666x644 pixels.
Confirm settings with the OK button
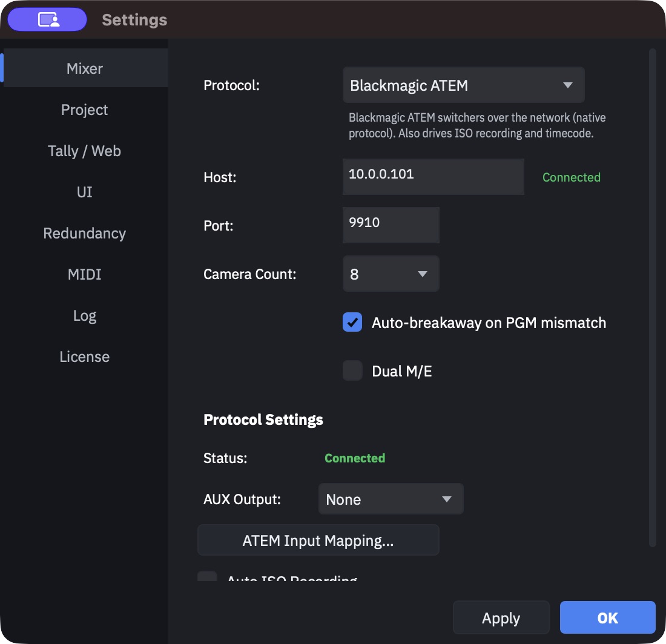tap(607, 618)
